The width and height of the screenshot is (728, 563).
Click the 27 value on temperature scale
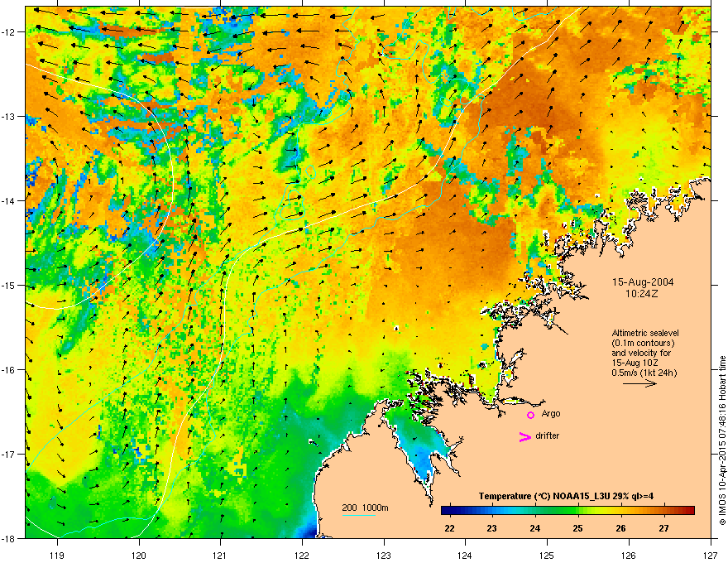coord(664,528)
